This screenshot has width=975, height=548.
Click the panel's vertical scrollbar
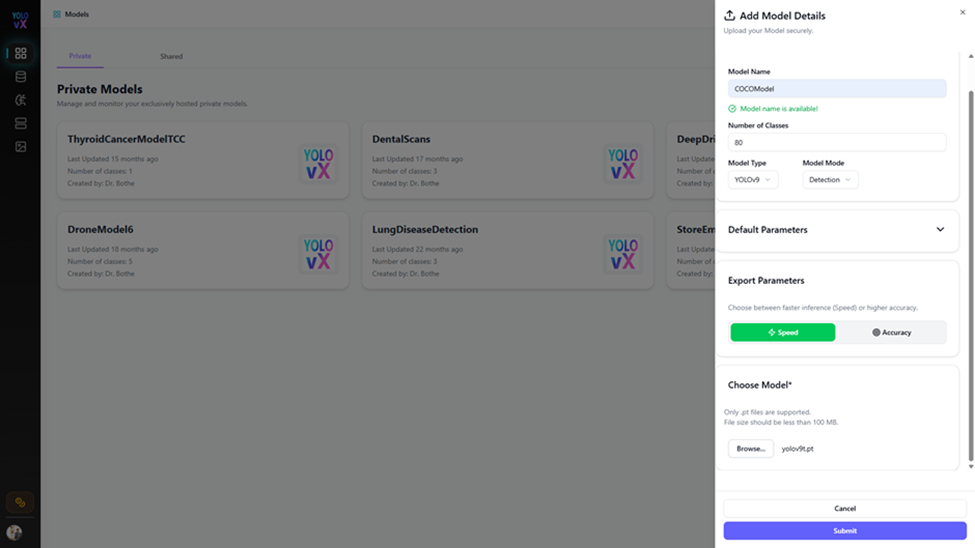pos(971,276)
